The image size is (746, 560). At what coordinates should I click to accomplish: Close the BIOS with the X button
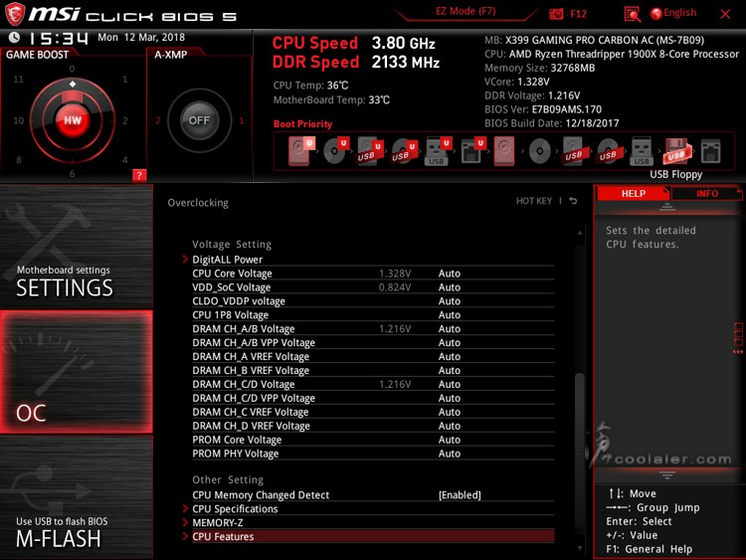point(725,14)
